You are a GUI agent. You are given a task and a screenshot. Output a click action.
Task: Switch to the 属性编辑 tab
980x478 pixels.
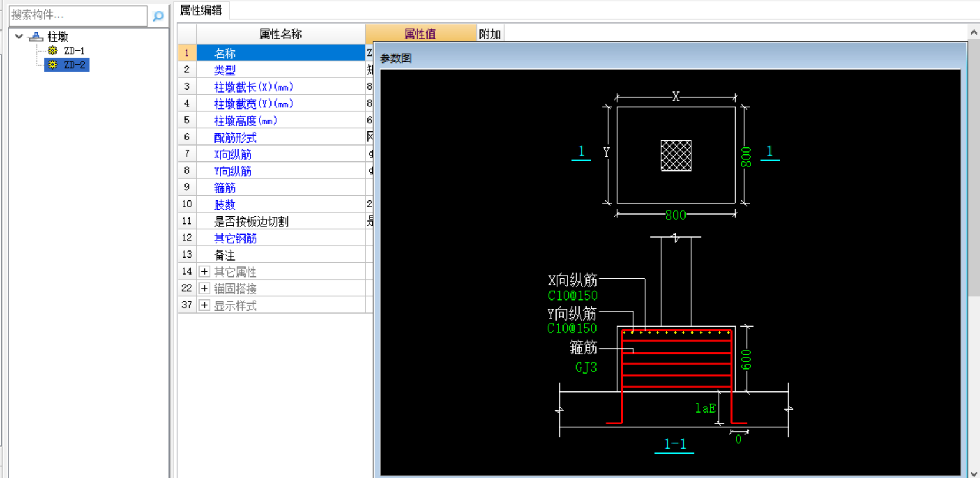pos(201,10)
